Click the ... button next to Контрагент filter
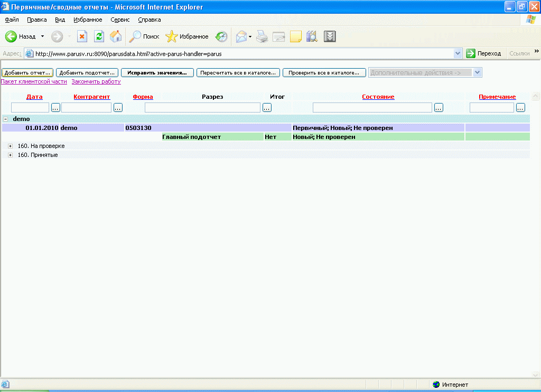The height and width of the screenshot is (392, 541). tap(118, 108)
